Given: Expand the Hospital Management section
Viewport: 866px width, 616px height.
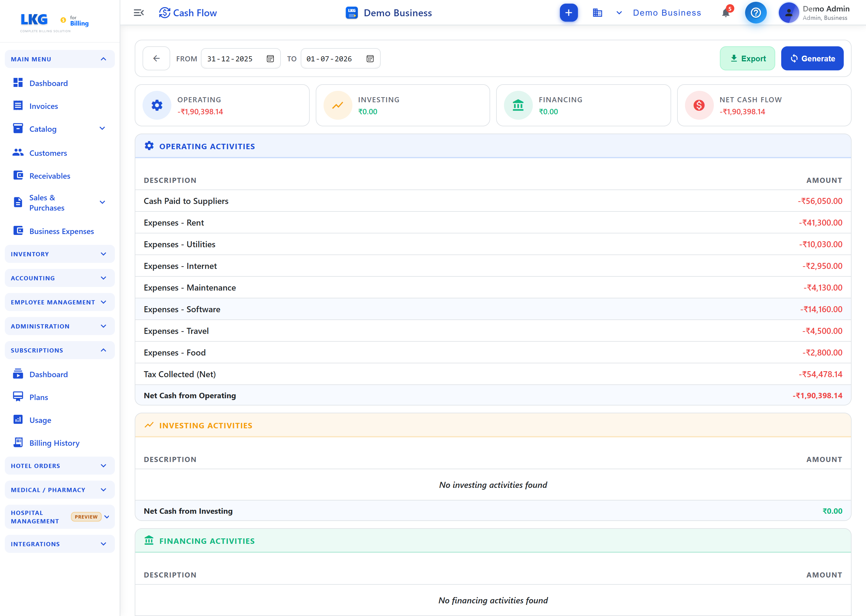Looking at the screenshot, I should [60, 517].
